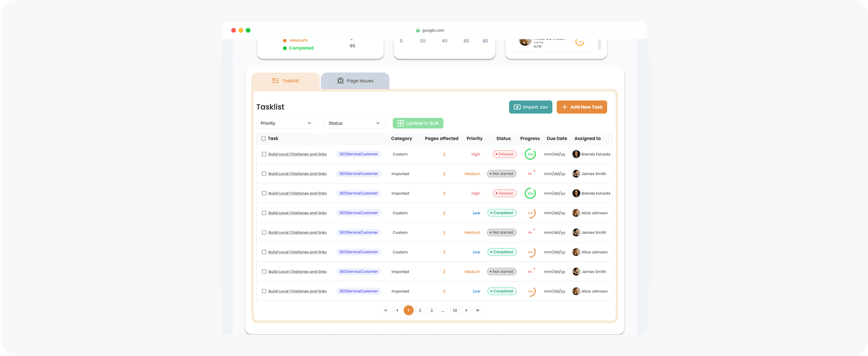The image size is (868, 356).
Task: Open page 2 of the tasklist
Action: click(x=420, y=310)
